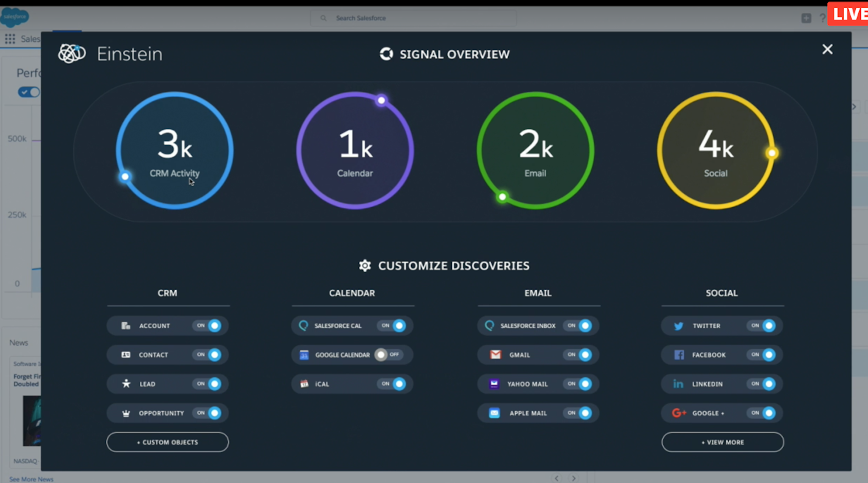
Task: Select the CRM Activity 3k circle
Action: tap(175, 150)
